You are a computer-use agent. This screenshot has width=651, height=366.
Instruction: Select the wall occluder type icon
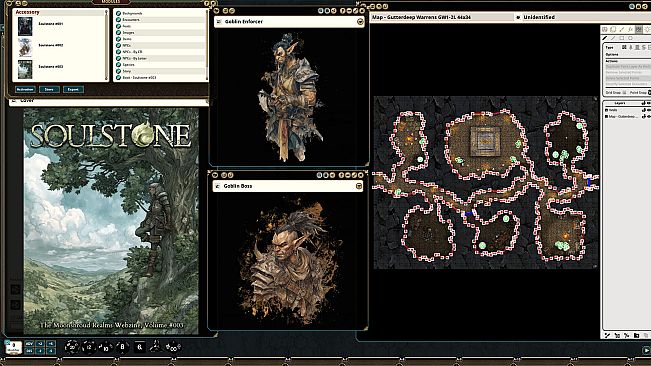[624, 47]
